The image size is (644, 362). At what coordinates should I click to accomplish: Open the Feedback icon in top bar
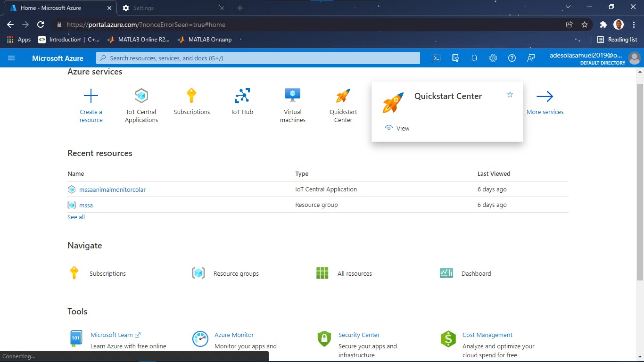531,58
